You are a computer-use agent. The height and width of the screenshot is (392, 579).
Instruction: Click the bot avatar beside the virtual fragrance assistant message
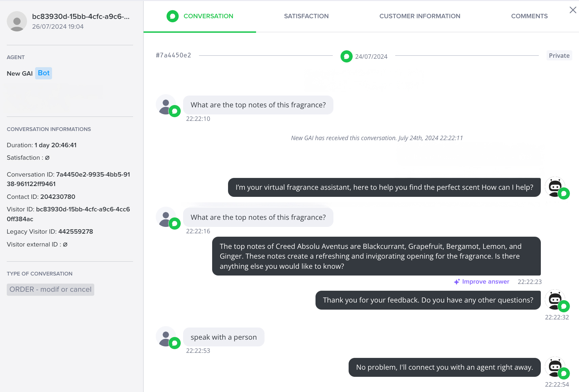tap(555, 187)
